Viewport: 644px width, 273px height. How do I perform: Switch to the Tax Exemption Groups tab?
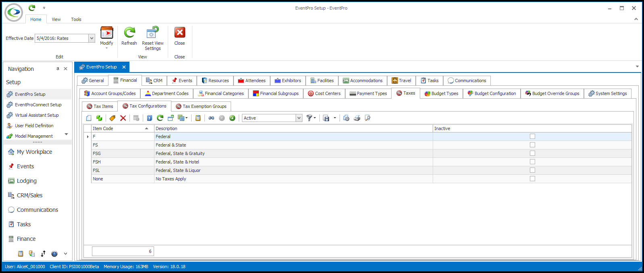[201, 106]
